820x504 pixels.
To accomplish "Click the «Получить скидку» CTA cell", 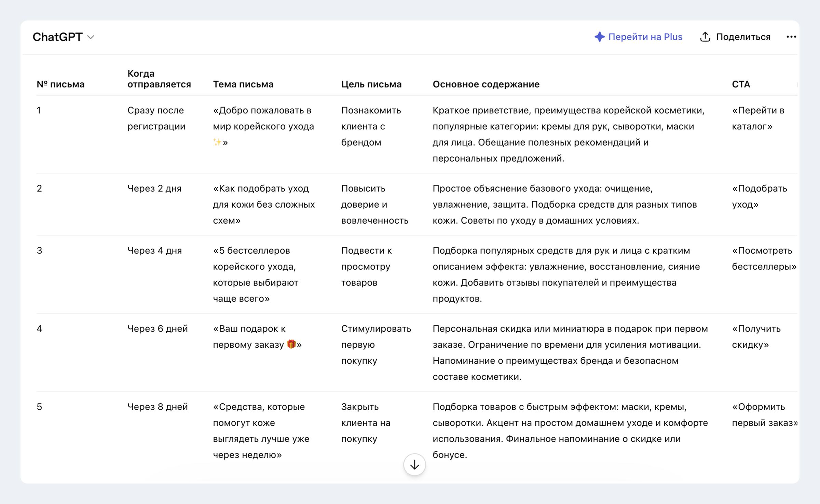I will point(756,336).
